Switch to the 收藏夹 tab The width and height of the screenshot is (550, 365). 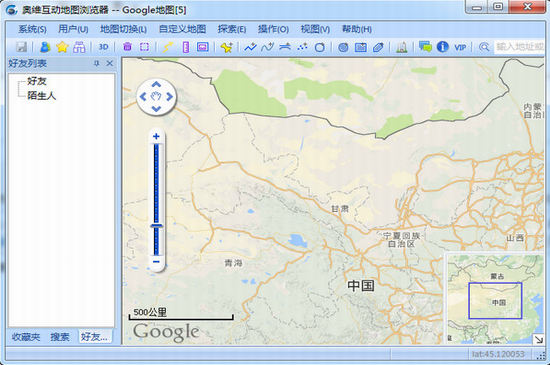[26, 337]
